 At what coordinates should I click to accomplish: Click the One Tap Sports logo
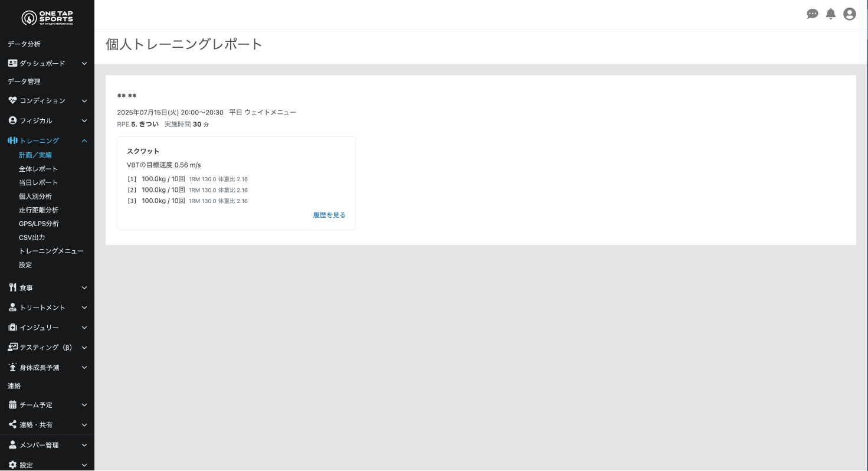click(47, 18)
